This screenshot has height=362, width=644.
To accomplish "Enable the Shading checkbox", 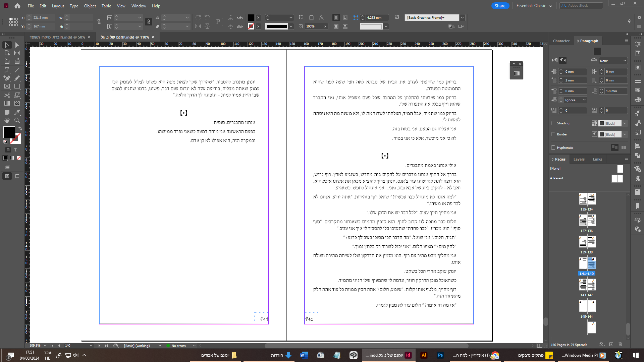I will [x=553, y=123].
